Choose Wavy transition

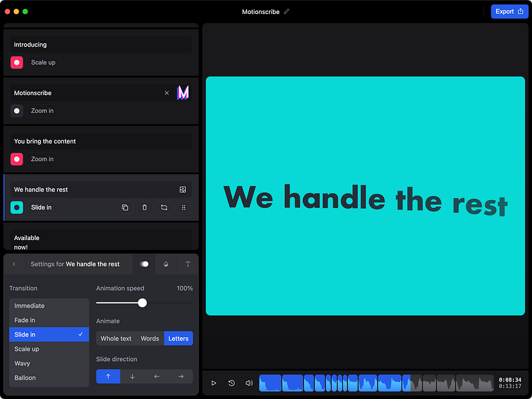point(49,363)
